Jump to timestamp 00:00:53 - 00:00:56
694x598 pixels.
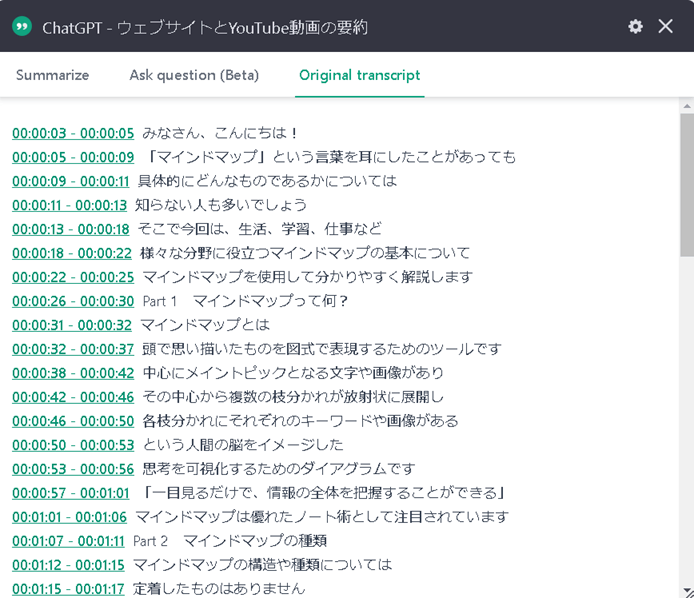click(x=73, y=469)
